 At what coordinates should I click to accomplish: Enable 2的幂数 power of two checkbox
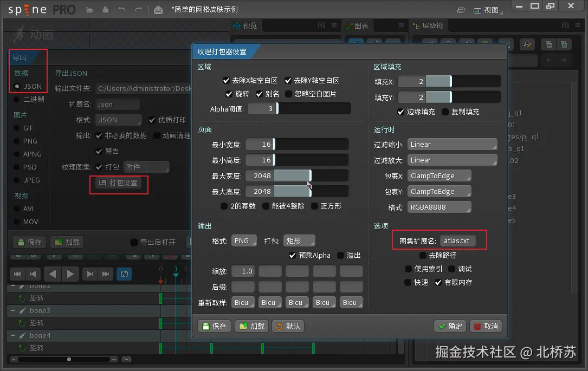pos(238,206)
